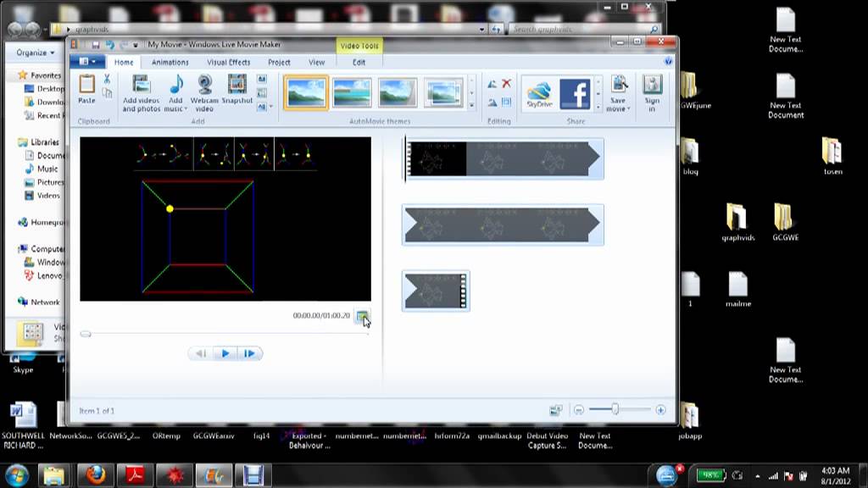Screen dimensions: 868x488
Task: Click Rotate right in the Editing group
Action: tap(492, 103)
